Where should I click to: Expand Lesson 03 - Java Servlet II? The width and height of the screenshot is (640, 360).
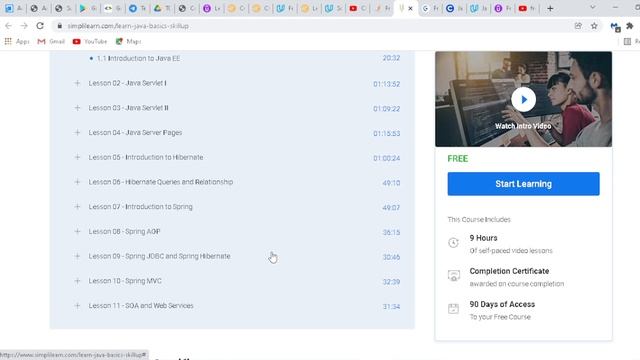[77, 108]
